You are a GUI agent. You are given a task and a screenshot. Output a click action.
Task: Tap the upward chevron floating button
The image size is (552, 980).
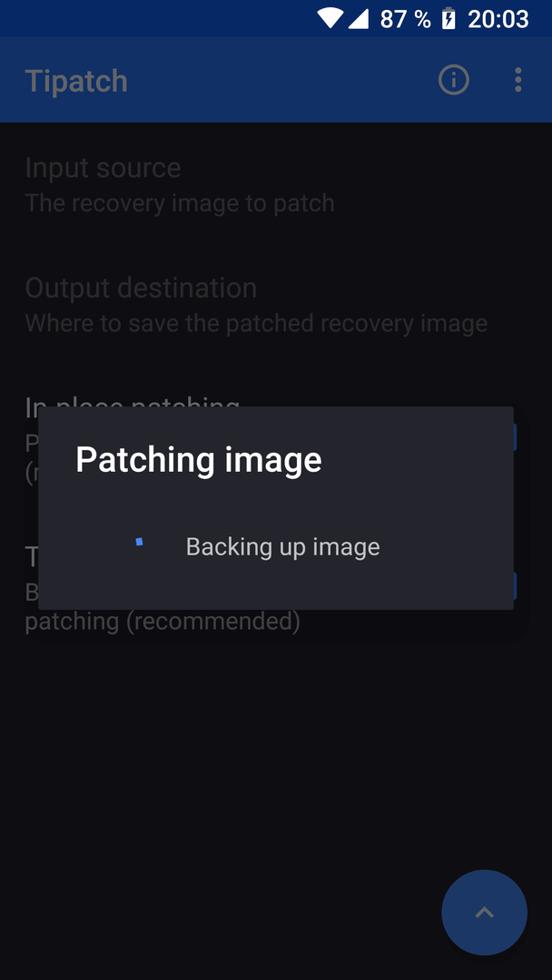484,913
